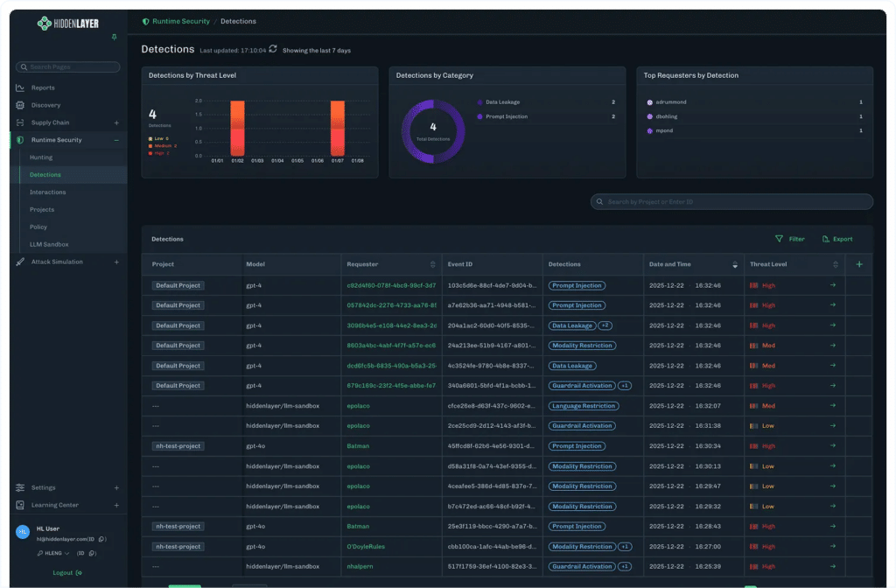896x588 pixels.
Task: Expand the Supply Chain section
Action: coord(116,122)
